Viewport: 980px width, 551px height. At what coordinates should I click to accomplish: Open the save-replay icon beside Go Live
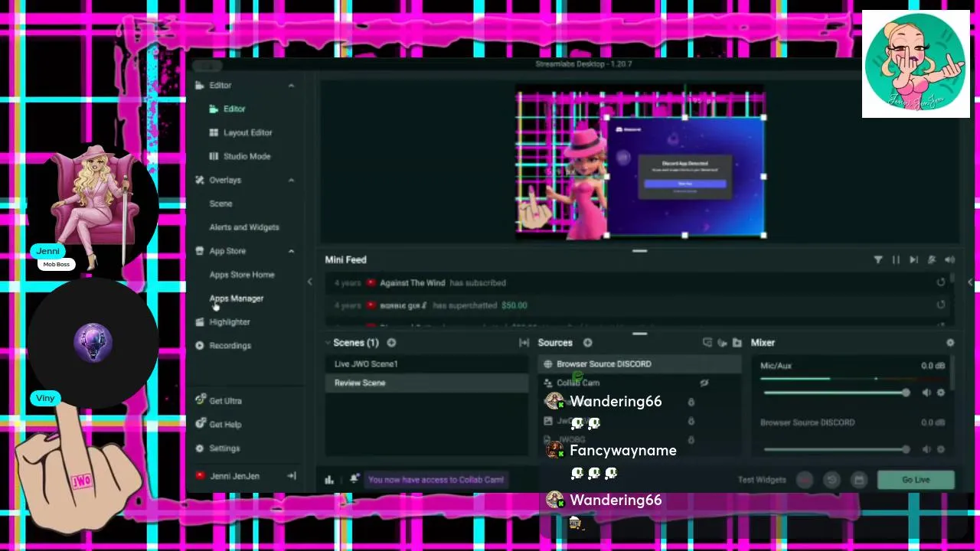click(x=859, y=480)
